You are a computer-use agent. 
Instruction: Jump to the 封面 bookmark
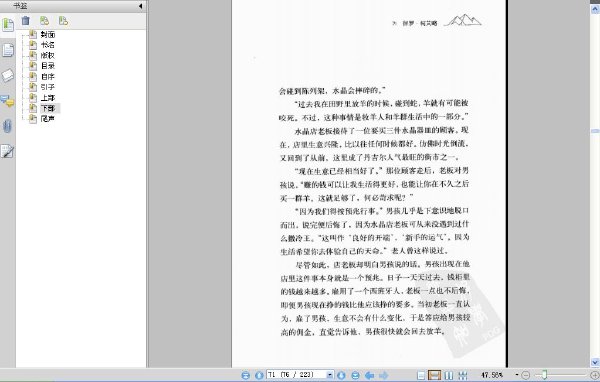click(48, 35)
